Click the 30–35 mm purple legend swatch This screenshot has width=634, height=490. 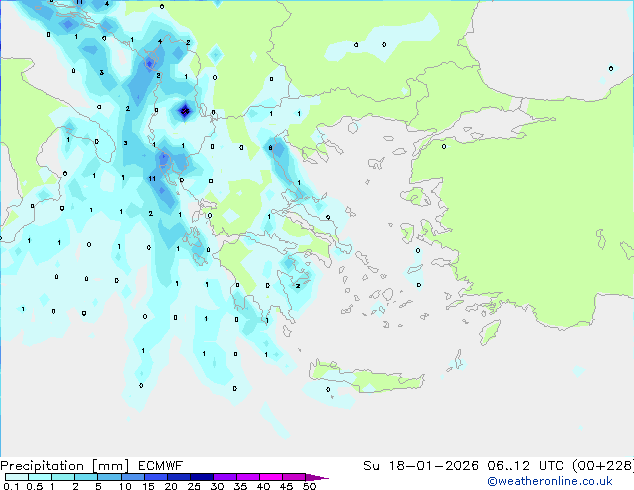pos(225,477)
